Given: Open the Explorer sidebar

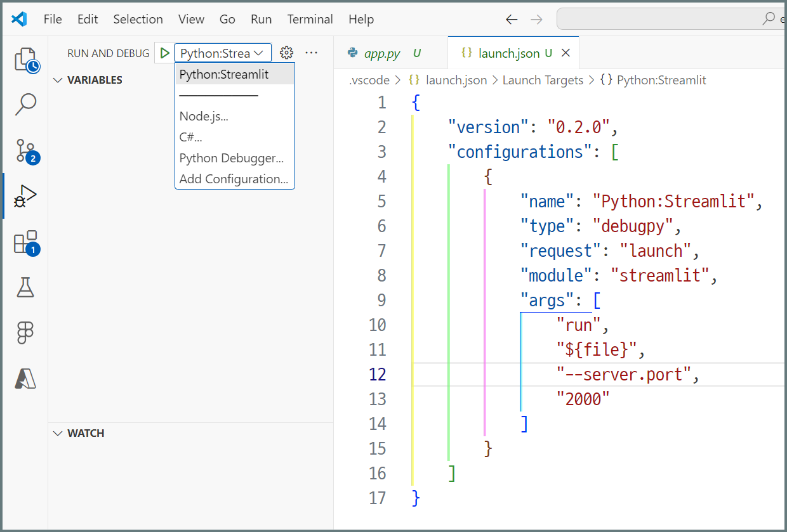Looking at the screenshot, I should pos(25,60).
